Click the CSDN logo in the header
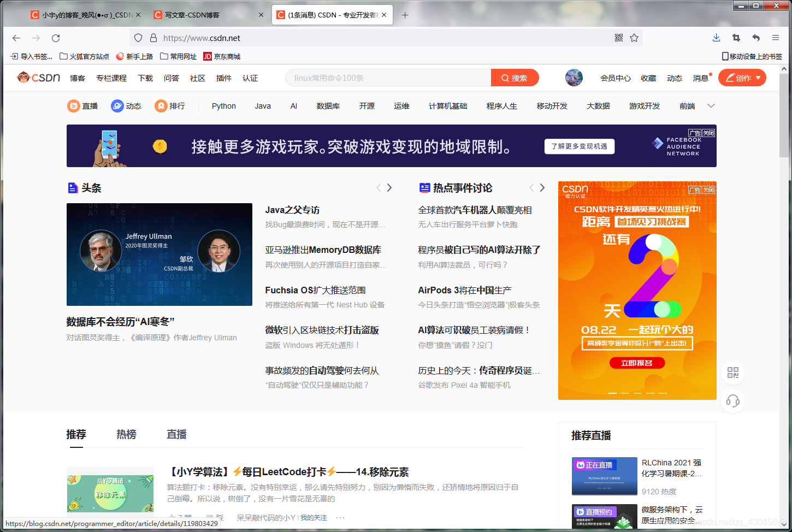792x532 pixels. [38, 78]
